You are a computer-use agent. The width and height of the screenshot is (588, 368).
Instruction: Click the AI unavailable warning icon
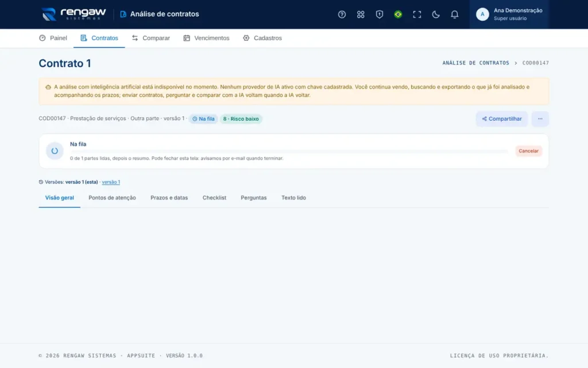coord(48,87)
